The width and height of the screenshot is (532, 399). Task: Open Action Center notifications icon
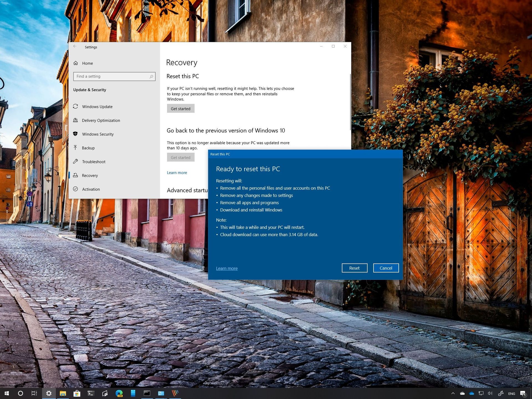click(x=523, y=393)
